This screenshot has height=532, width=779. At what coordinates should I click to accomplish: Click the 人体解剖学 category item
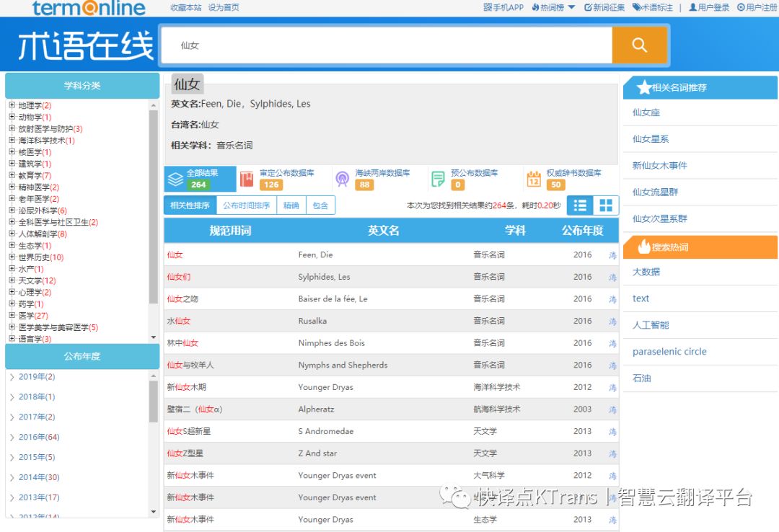tap(43, 234)
